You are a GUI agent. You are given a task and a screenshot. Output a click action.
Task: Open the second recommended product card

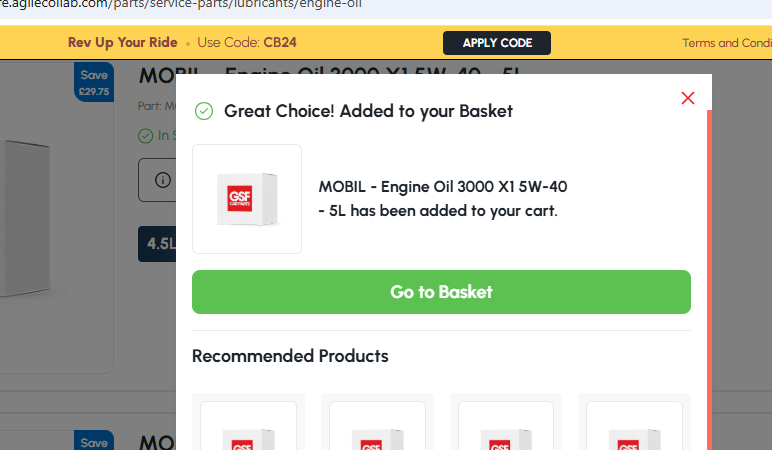click(x=377, y=422)
